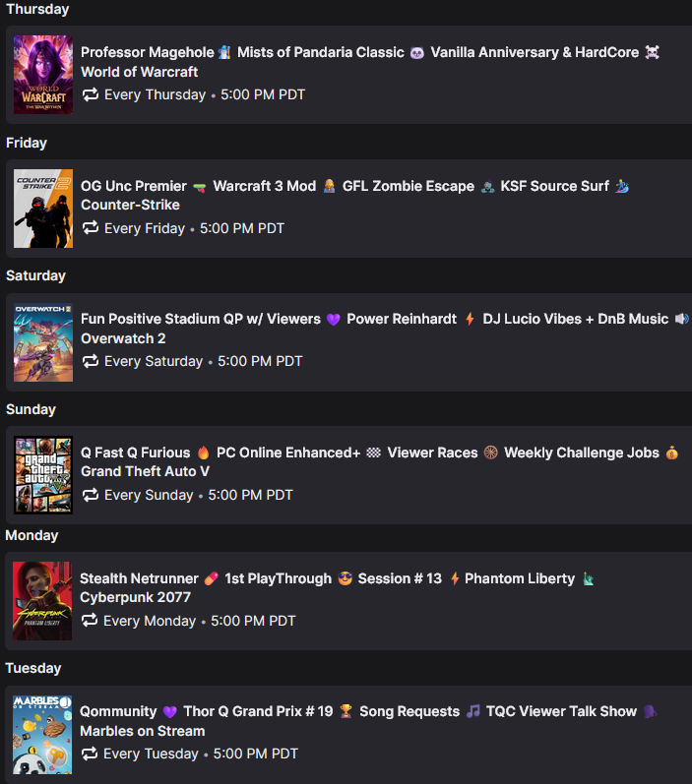Click the water gun emoji after OG Unc Premier

[x=199, y=187]
